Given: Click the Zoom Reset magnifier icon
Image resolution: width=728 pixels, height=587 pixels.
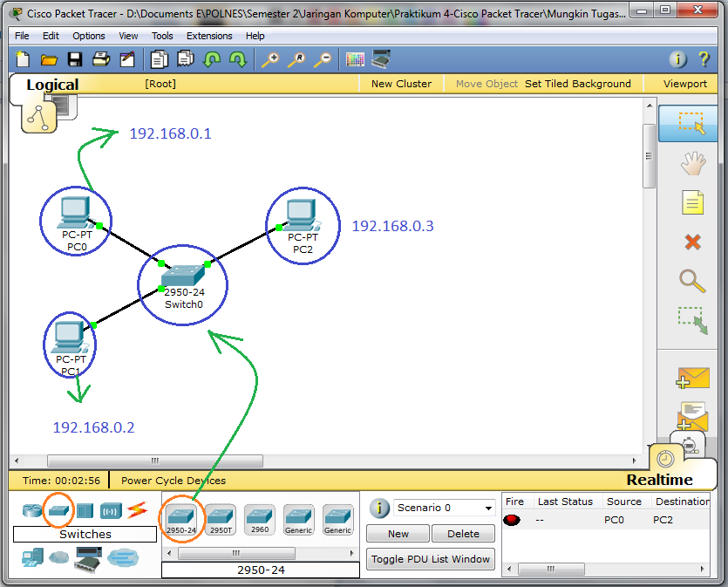Looking at the screenshot, I should pyautogui.click(x=296, y=60).
